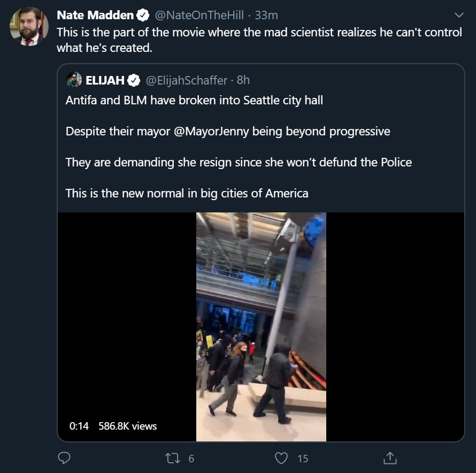Click the like count of 15
This screenshot has height=473, width=476.
tap(303, 459)
